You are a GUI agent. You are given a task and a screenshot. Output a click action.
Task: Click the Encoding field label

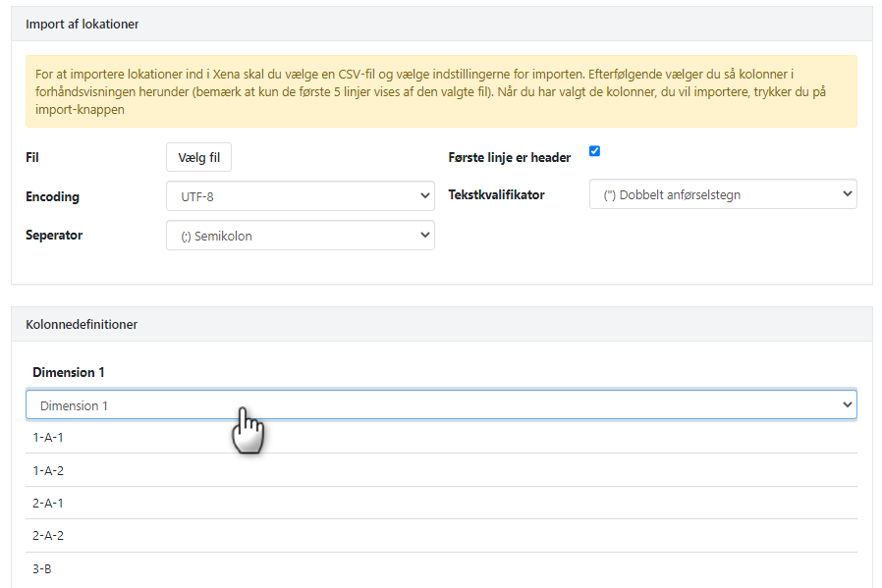[52, 196]
